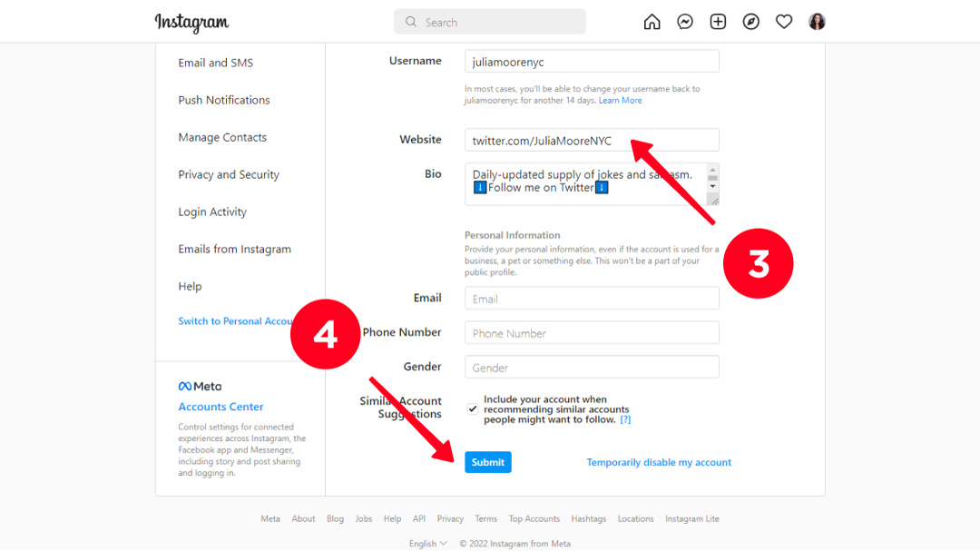980x551 pixels.
Task: Open the About footer link
Action: [303, 518]
